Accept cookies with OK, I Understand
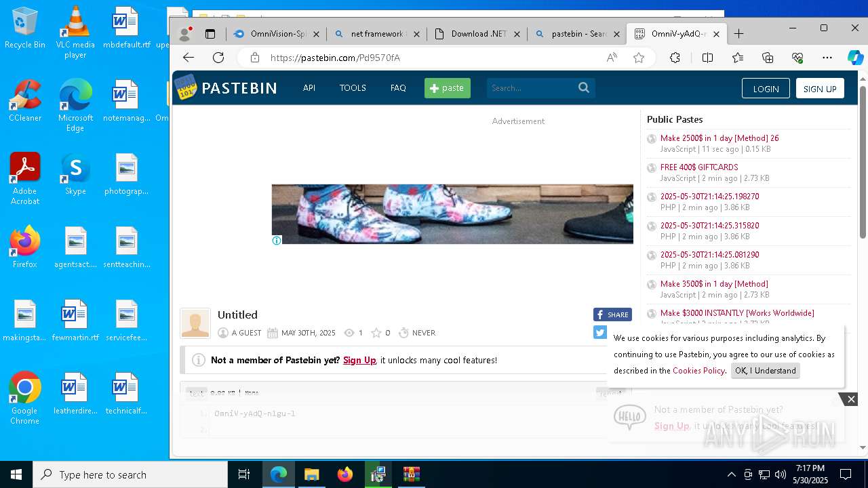Image resolution: width=868 pixels, height=488 pixels. pos(766,371)
